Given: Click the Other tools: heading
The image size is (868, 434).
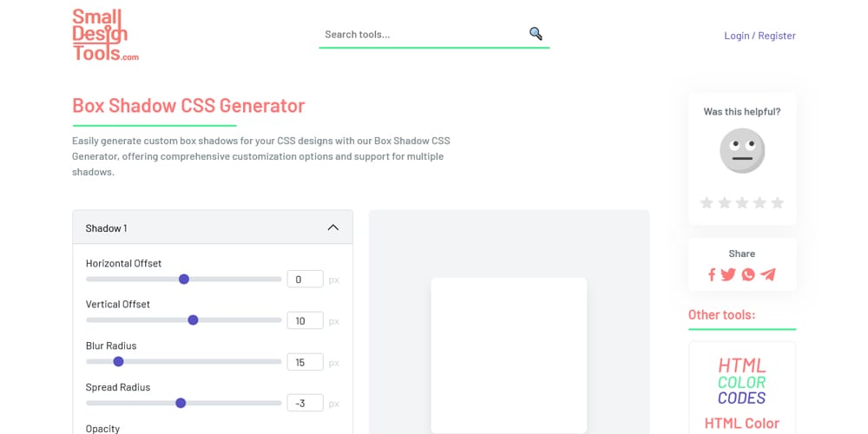Looking at the screenshot, I should 721,314.
